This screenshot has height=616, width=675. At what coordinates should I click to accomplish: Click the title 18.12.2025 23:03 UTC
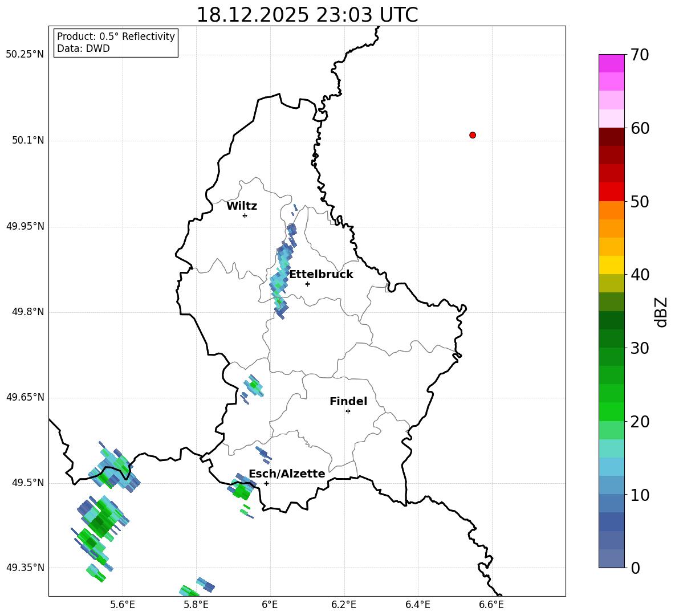pos(307,15)
